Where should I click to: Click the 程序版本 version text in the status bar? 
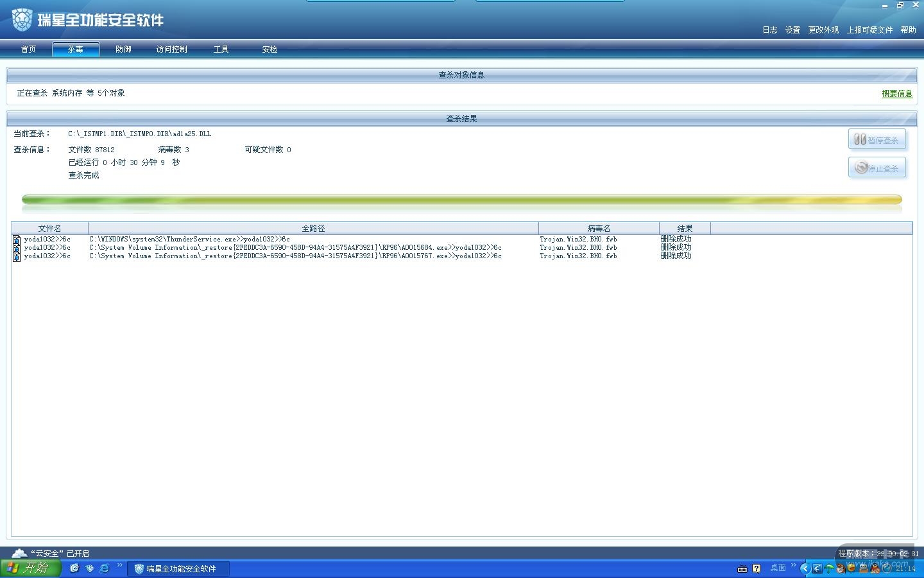[878, 554]
